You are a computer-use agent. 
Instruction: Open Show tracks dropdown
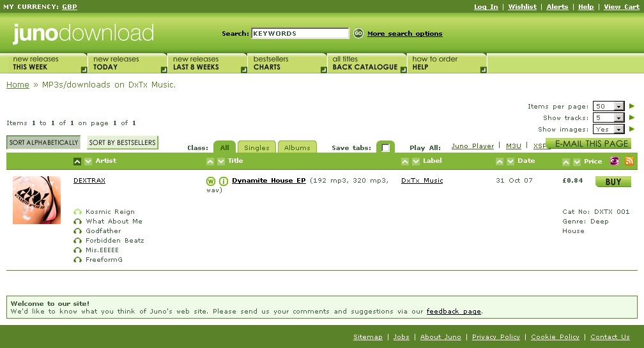609,117
